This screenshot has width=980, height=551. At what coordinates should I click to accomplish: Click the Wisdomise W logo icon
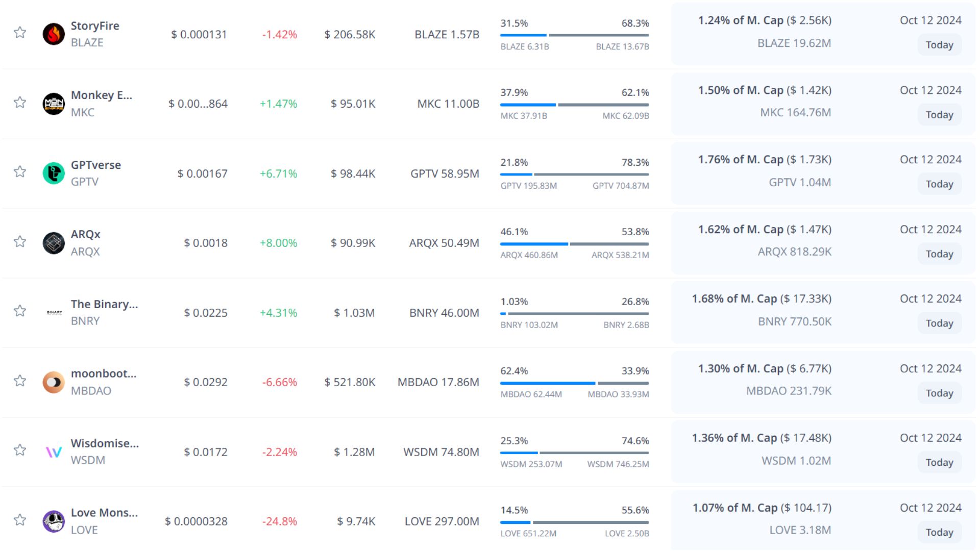[54, 452]
